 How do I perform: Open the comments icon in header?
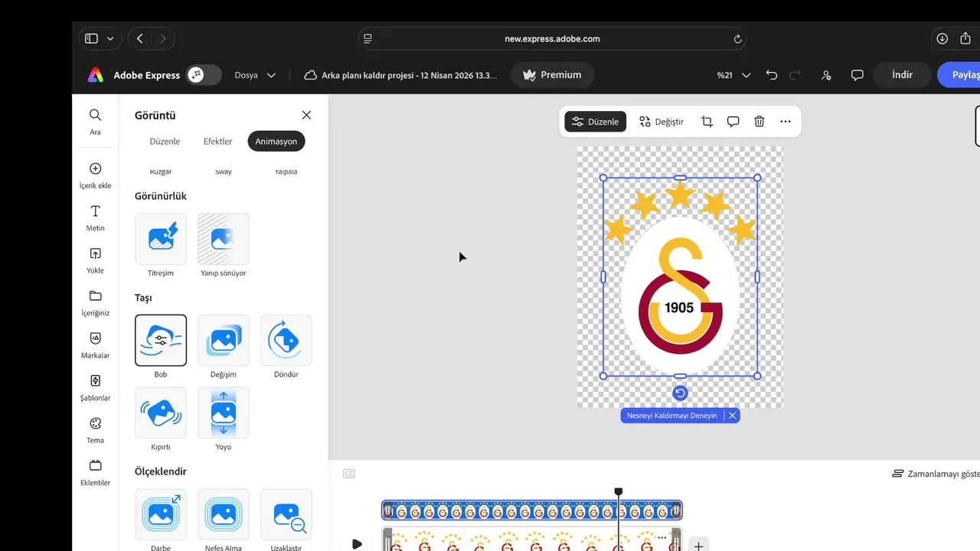point(857,75)
